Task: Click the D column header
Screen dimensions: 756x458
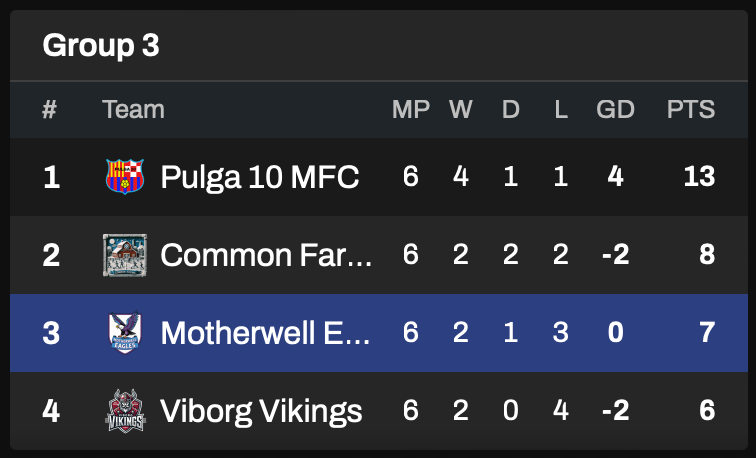Action: [x=511, y=109]
